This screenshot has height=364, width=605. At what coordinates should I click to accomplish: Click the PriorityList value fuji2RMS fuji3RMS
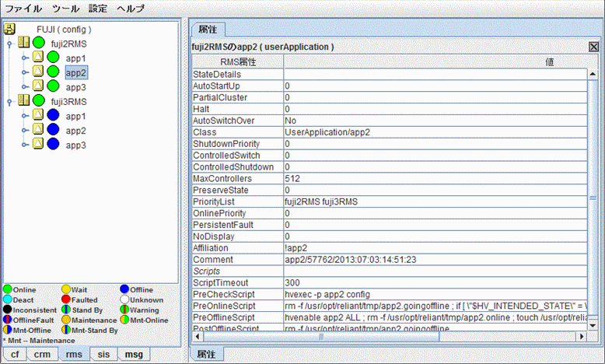tap(321, 202)
